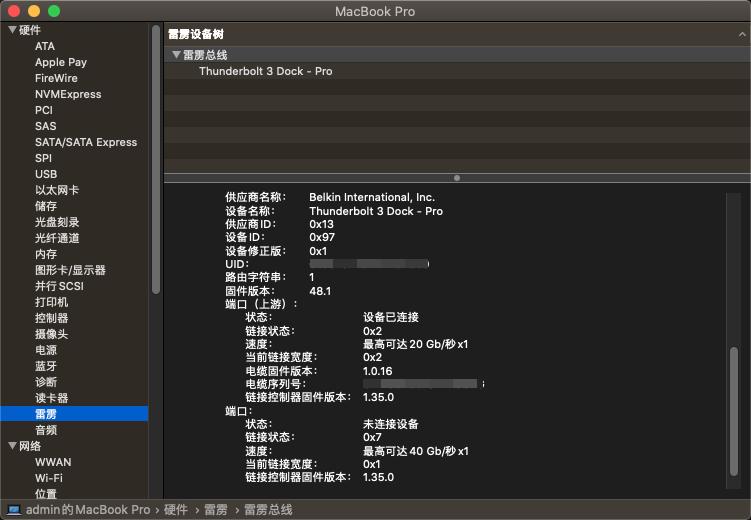Select 并行 SCSI in the sidebar

click(59, 286)
